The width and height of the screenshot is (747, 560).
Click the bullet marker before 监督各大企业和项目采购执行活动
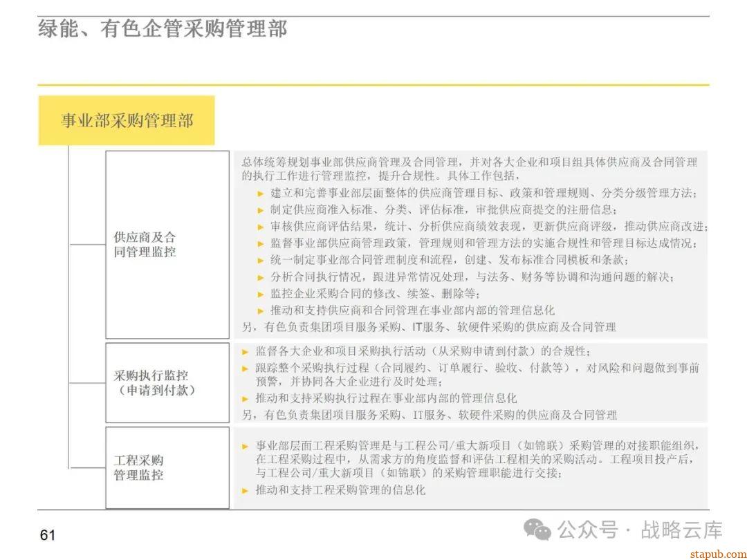point(243,351)
